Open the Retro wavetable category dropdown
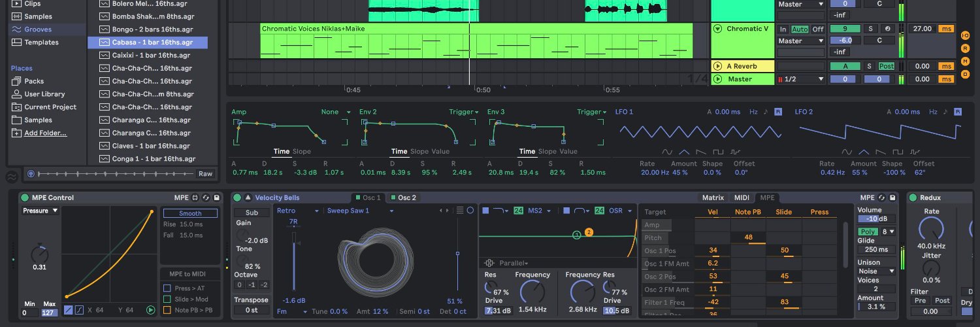Image resolution: width=980 pixels, height=327 pixels. click(x=297, y=211)
